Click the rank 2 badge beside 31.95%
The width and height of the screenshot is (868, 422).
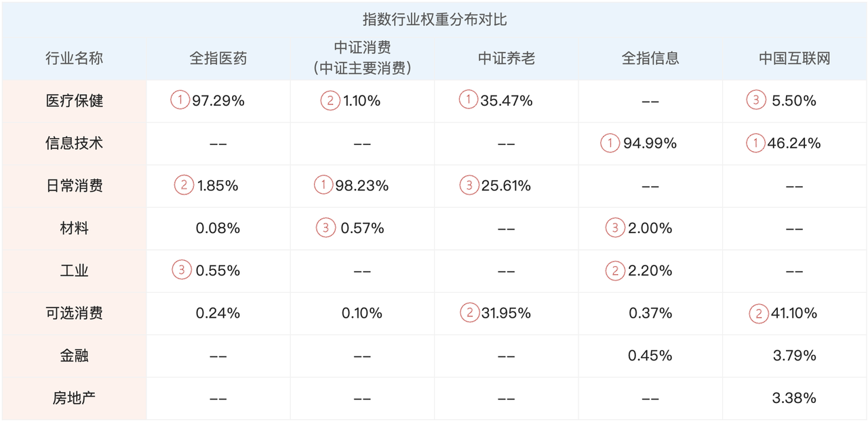[469, 314]
